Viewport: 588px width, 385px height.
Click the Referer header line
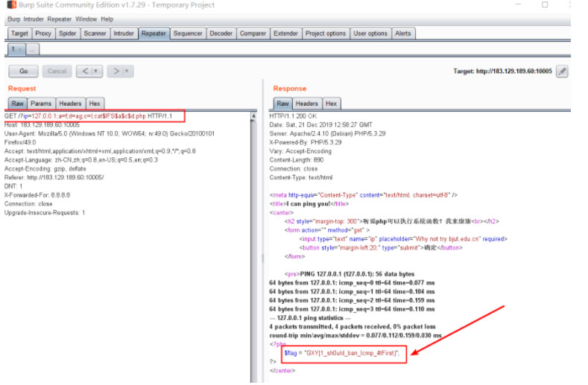point(54,178)
